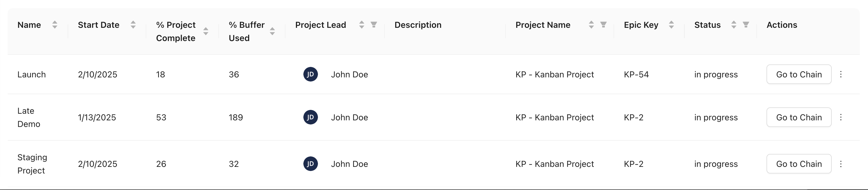Sort by Project Lead column

(362, 25)
